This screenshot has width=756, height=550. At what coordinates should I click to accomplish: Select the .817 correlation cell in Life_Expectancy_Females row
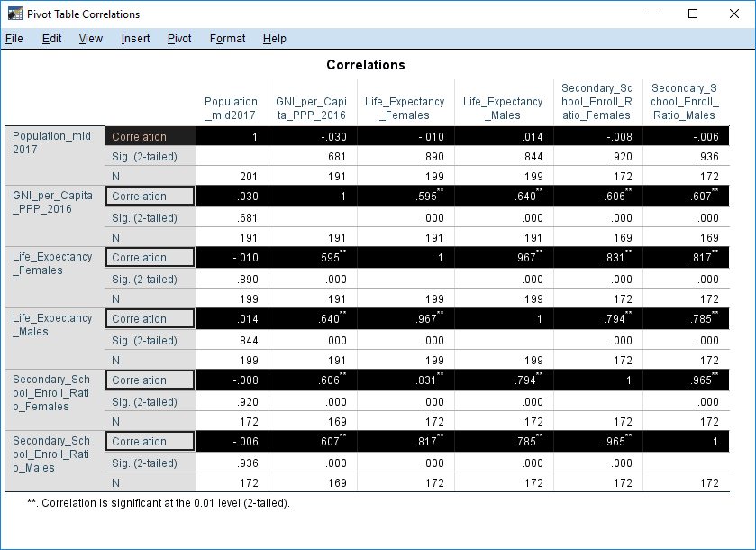(x=686, y=258)
